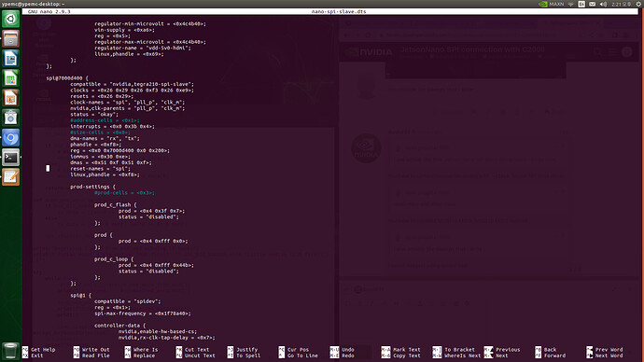
Task: Click the Go To Line shortcut label
Action: click(302, 355)
